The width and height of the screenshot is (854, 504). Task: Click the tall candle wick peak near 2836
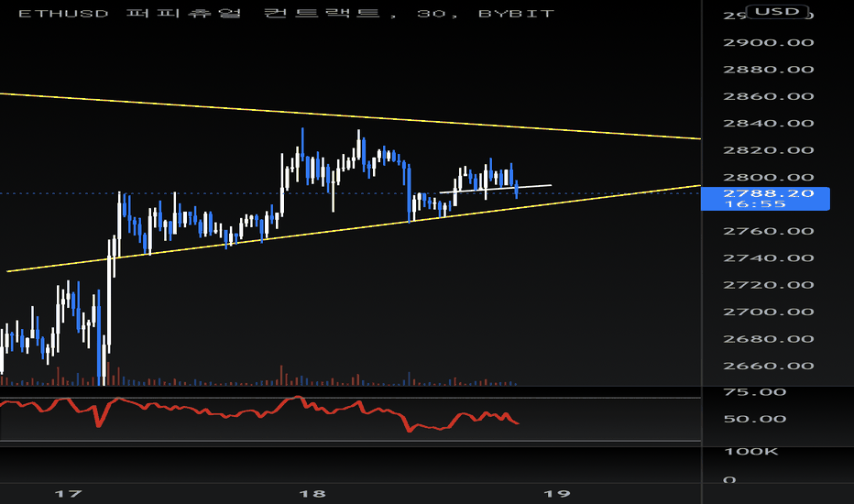tap(302, 131)
